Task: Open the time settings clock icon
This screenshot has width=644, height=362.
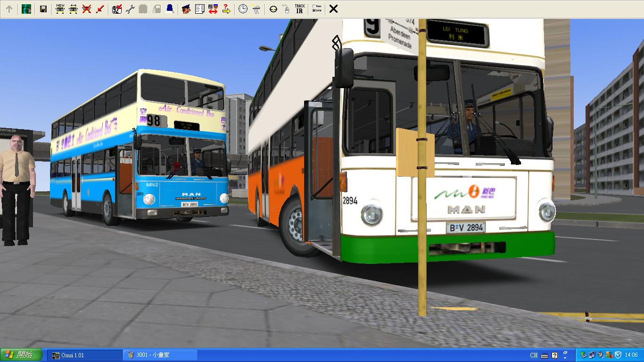Action: click(x=243, y=9)
